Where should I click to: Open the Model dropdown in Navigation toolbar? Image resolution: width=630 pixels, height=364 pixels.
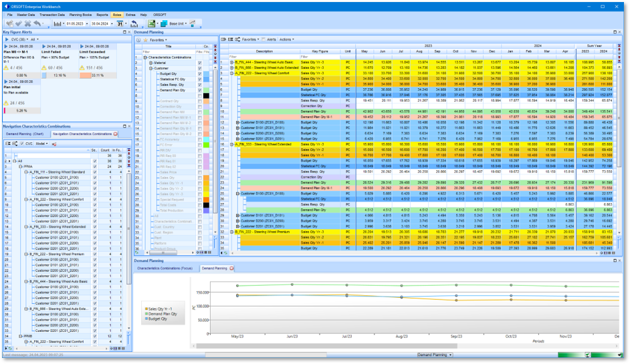click(x=41, y=144)
